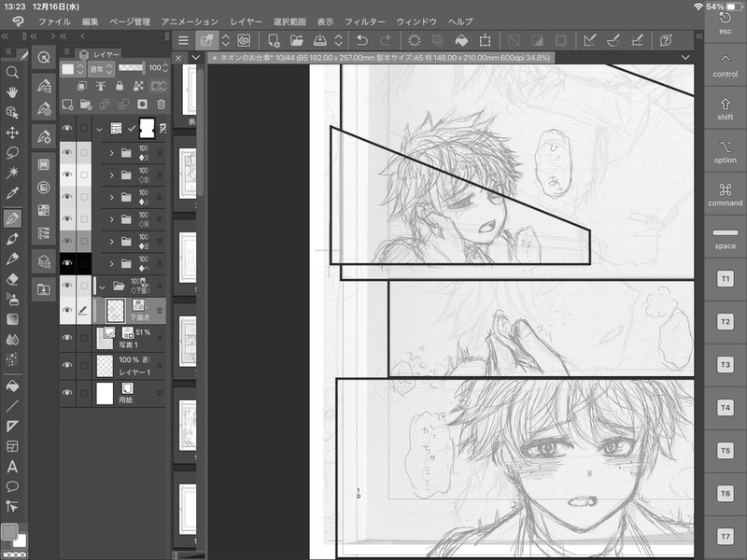This screenshot has width=747, height=560.
Task: Tap the shift modifier key
Action: [726, 108]
